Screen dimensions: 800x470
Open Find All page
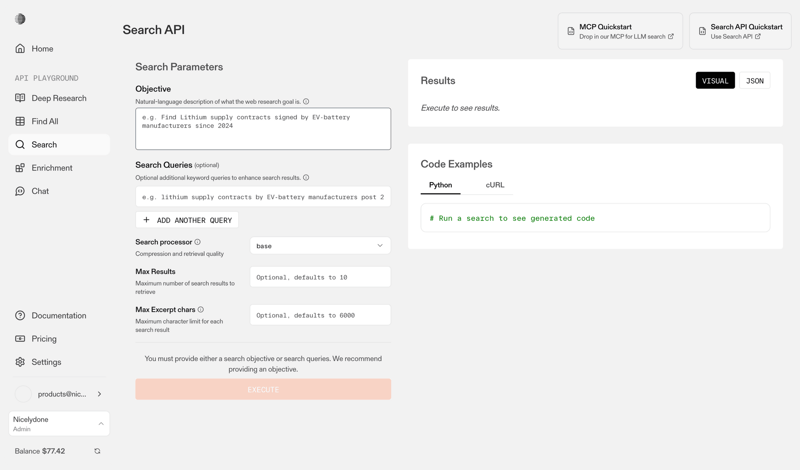click(x=59, y=121)
